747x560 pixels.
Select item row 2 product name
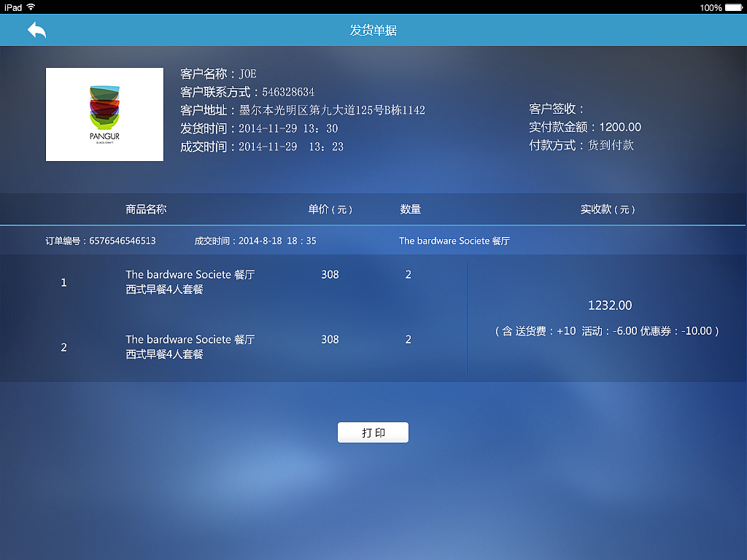click(190, 346)
